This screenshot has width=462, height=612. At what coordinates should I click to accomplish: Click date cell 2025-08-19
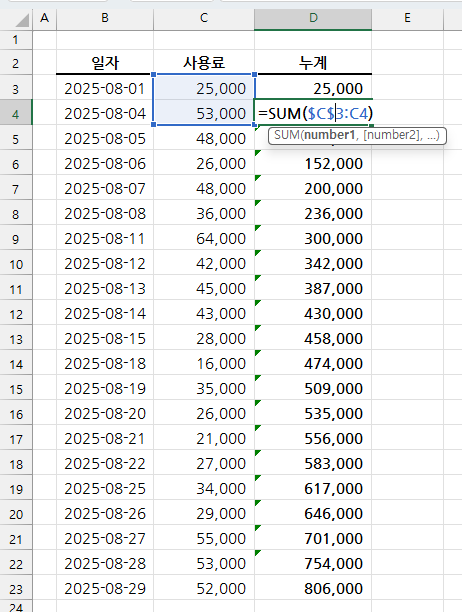(105, 388)
